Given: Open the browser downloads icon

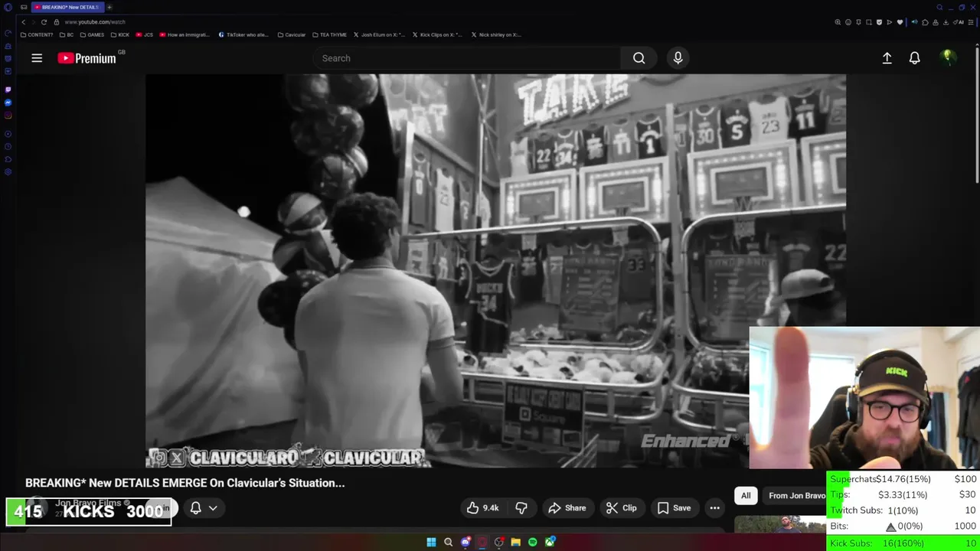Looking at the screenshot, I should tap(946, 22).
